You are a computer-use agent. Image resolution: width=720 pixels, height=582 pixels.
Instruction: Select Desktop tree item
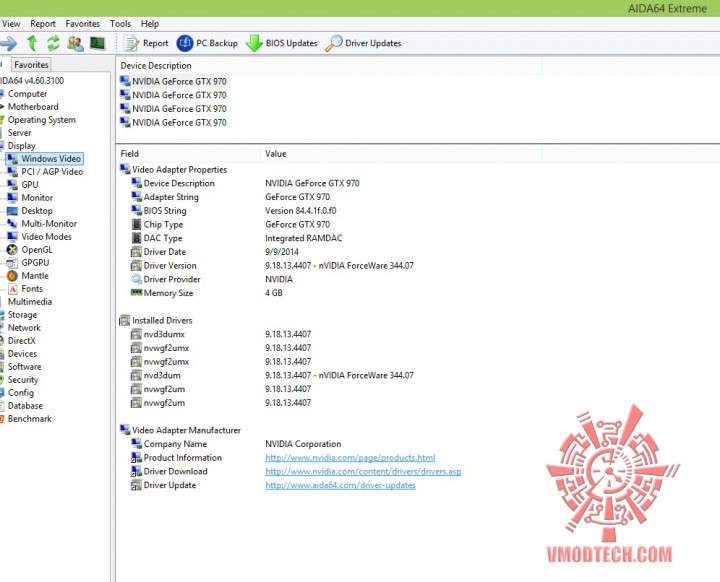coord(37,210)
